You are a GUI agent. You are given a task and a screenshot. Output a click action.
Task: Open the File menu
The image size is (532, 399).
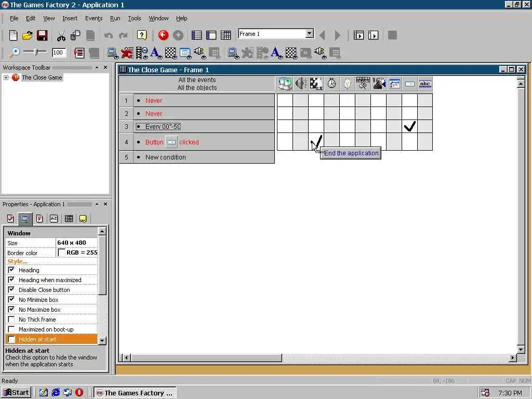click(x=14, y=18)
